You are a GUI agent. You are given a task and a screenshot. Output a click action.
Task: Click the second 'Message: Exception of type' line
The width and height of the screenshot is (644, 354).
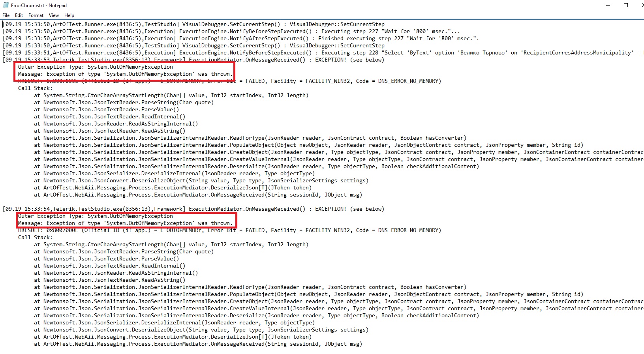click(125, 223)
